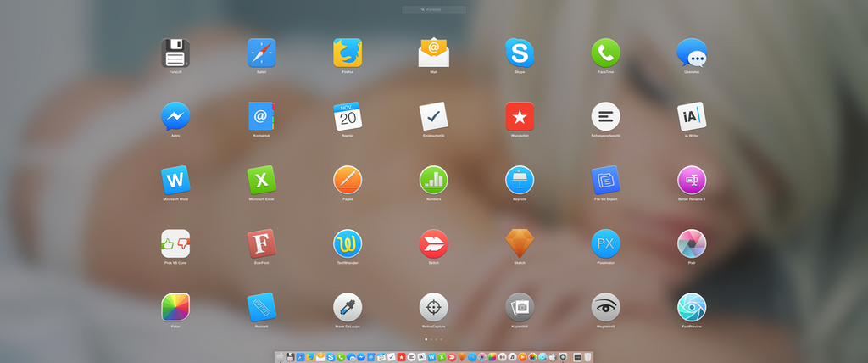Open Sketch diamond icon in Launchpad
The height and width of the screenshot is (363, 868).
pyautogui.click(x=520, y=244)
